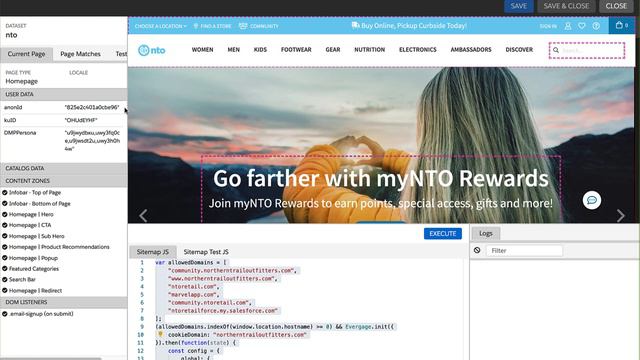This screenshot has width=640, height=360.
Task: Click checkmark next to Featured Categories
Action: coord(5,269)
